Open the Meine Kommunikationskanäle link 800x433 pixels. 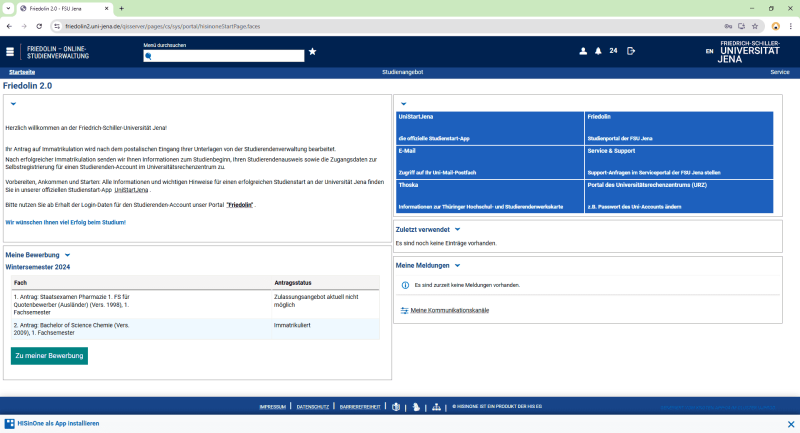449,310
